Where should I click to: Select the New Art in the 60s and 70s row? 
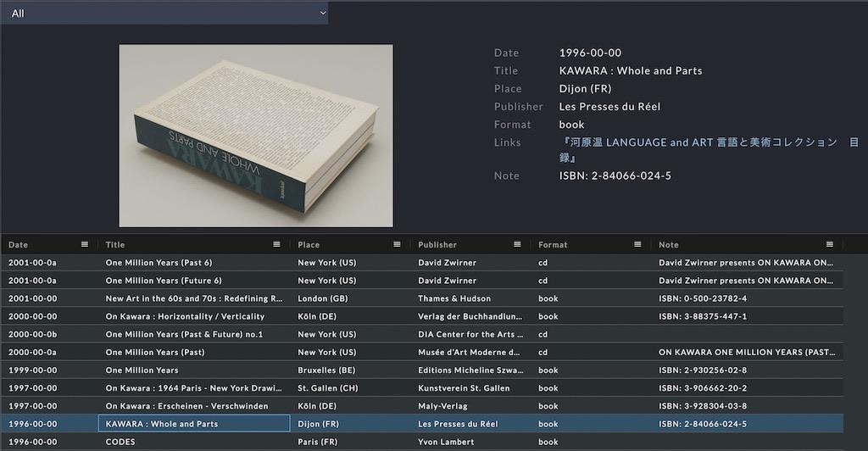click(x=193, y=298)
